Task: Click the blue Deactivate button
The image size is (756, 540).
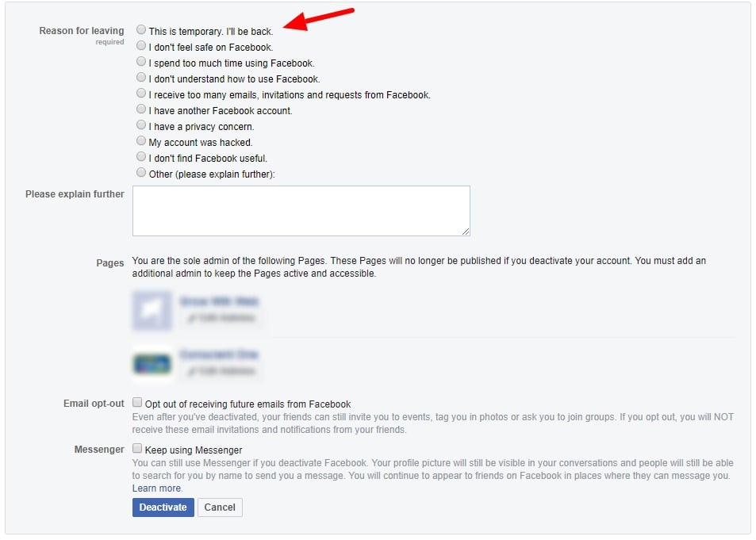Action: [x=163, y=507]
